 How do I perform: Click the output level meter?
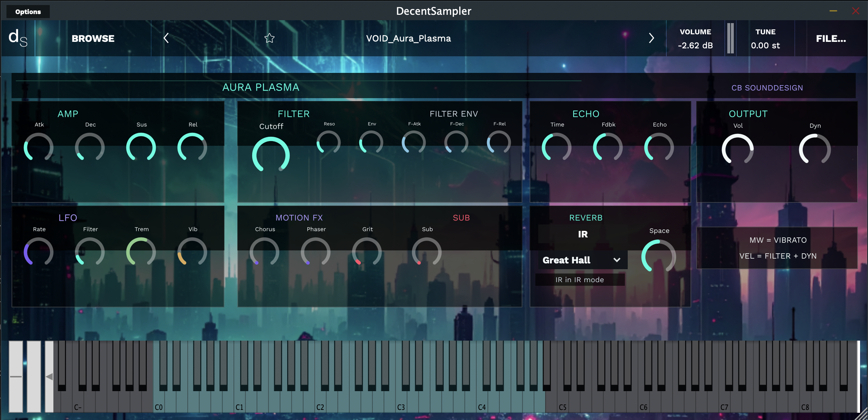tap(731, 38)
